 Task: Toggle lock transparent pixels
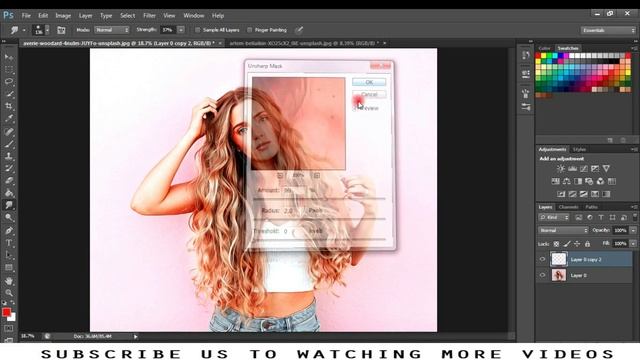coord(556,244)
